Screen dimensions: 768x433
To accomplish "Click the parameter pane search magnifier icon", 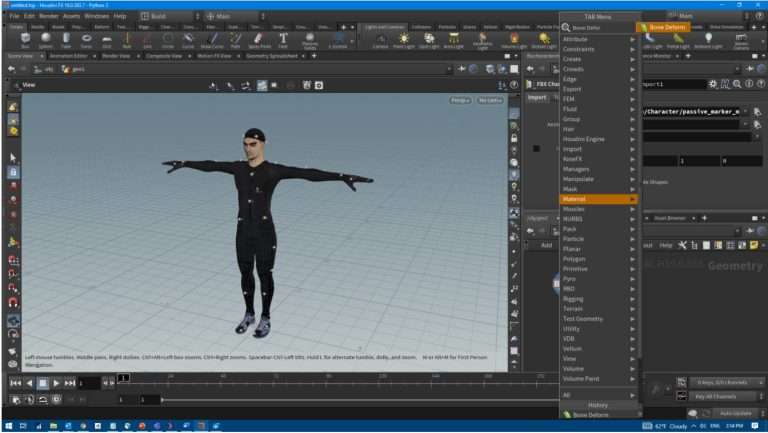I will point(737,84).
